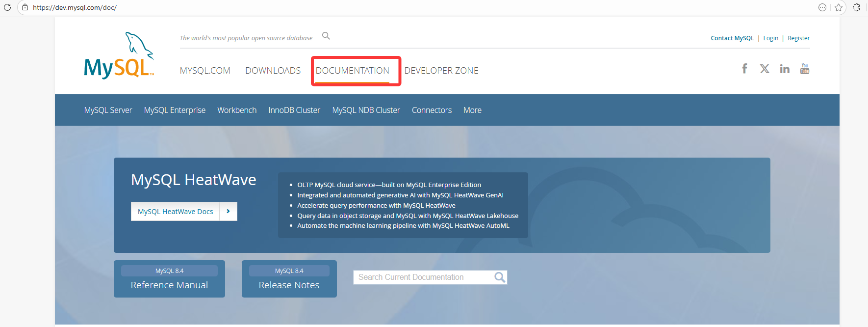Open MySQL X (Twitter) icon
This screenshot has width=868, height=327.
point(765,69)
